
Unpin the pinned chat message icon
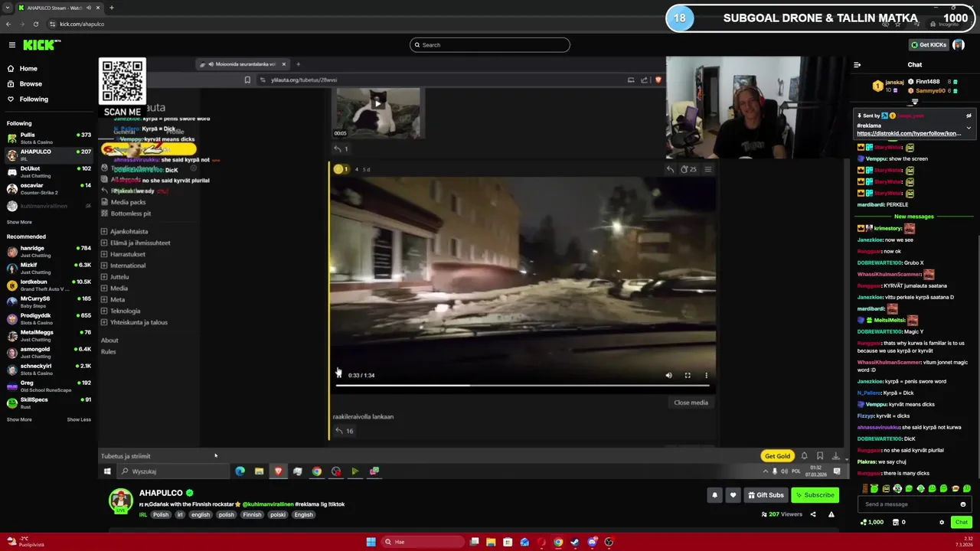click(x=969, y=116)
